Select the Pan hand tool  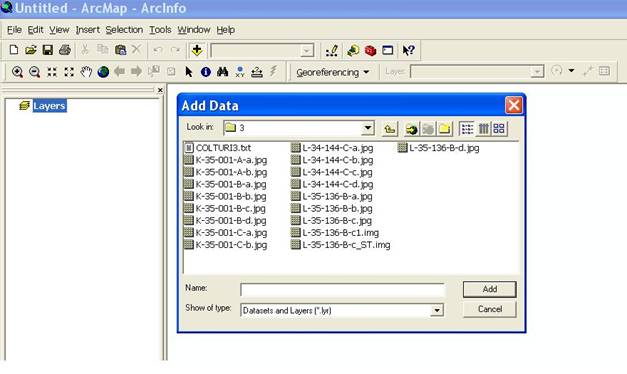86,72
